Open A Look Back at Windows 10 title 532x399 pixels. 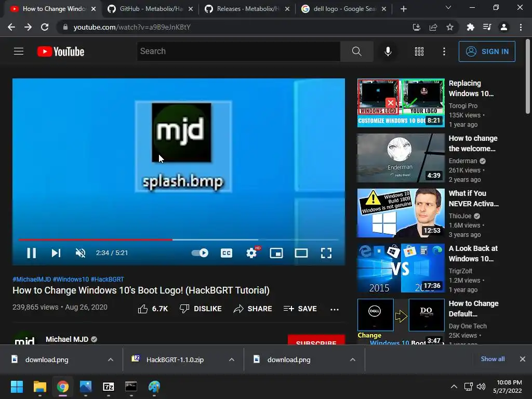[x=473, y=254]
